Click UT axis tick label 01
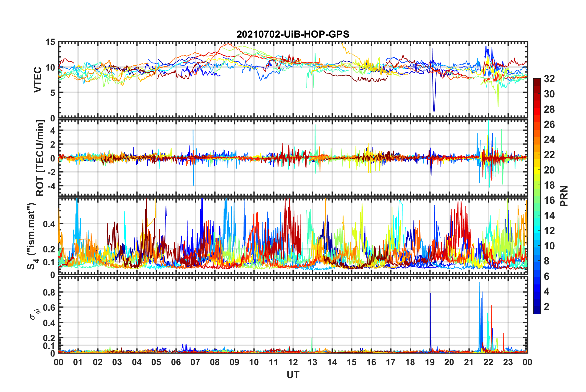Image resolution: width=586 pixels, height=392 pixels. 78,362
